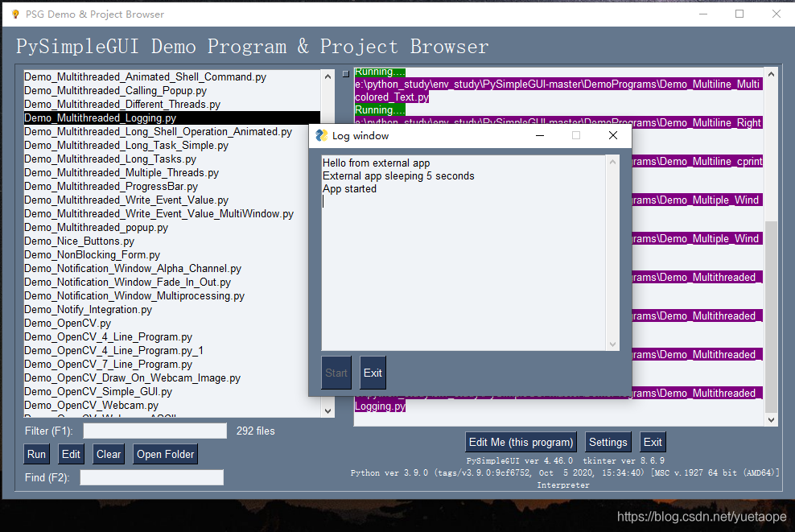Click 'App started' log line

pos(349,188)
